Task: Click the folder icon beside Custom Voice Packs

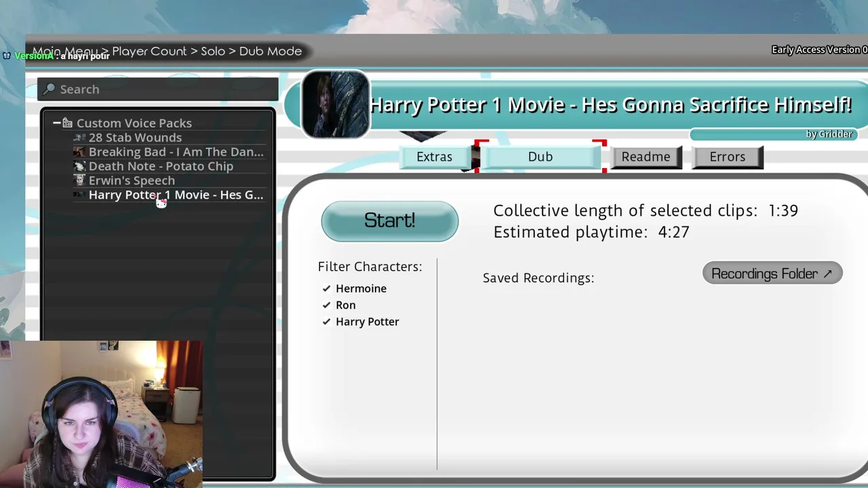Action: click(x=67, y=123)
